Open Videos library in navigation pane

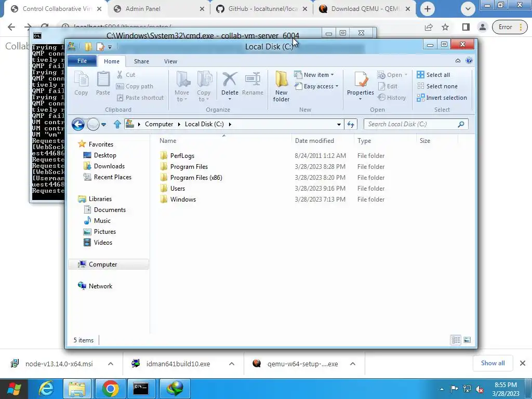103,242
